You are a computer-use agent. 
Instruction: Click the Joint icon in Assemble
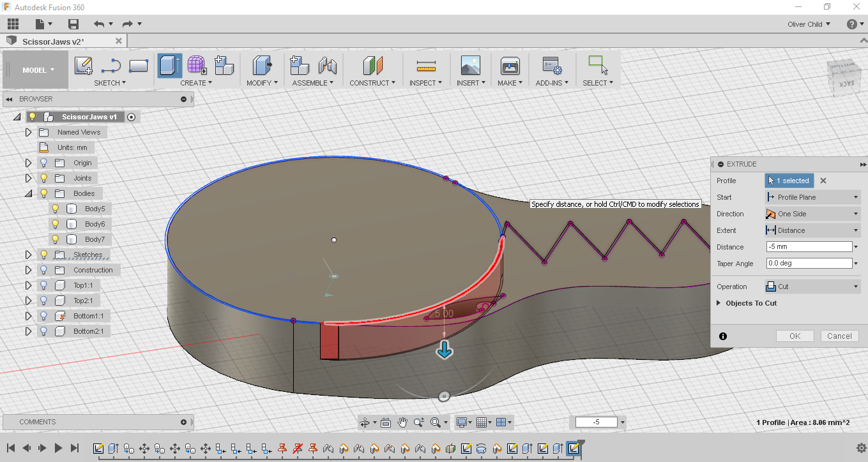point(327,66)
